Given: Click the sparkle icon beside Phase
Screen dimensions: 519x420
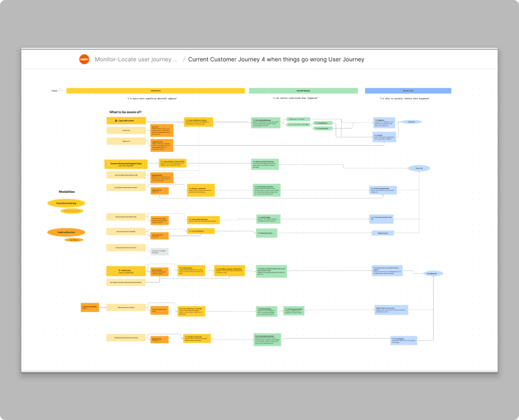Looking at the screenshot, I should click(x=60, y=90).
